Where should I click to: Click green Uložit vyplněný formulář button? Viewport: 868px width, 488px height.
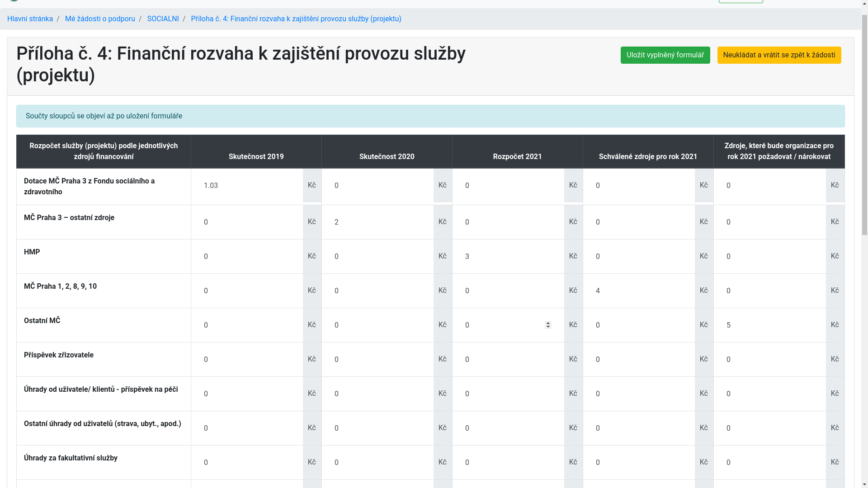(665, 55)
